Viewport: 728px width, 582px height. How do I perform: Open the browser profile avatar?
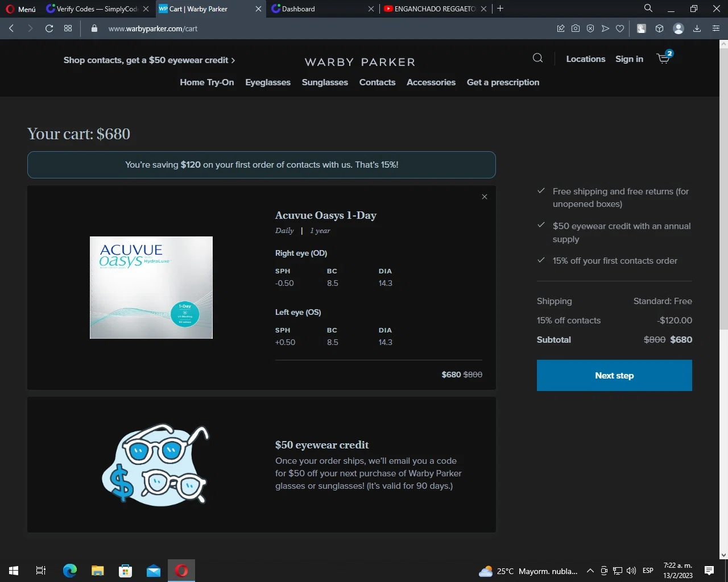pos(679,28)
